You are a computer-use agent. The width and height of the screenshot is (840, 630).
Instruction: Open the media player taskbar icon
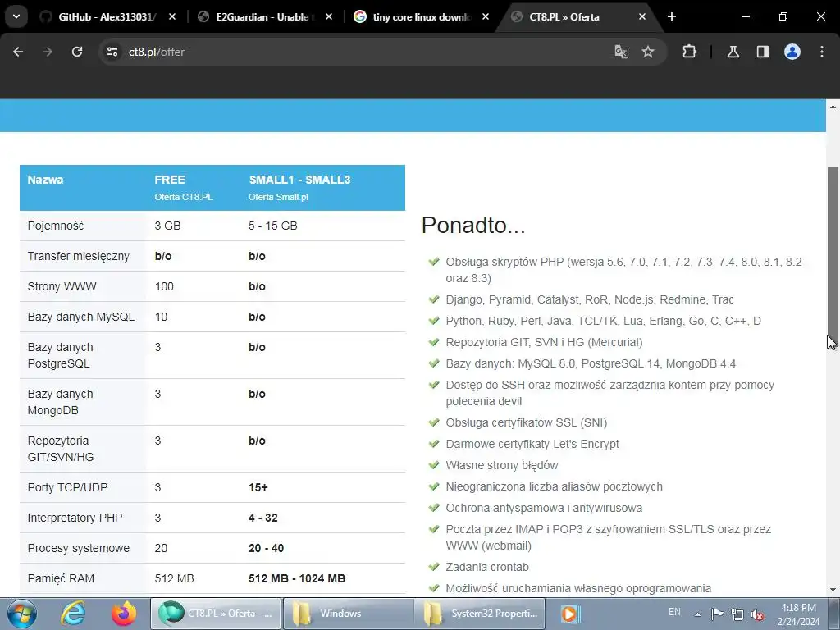pos(569,614)
